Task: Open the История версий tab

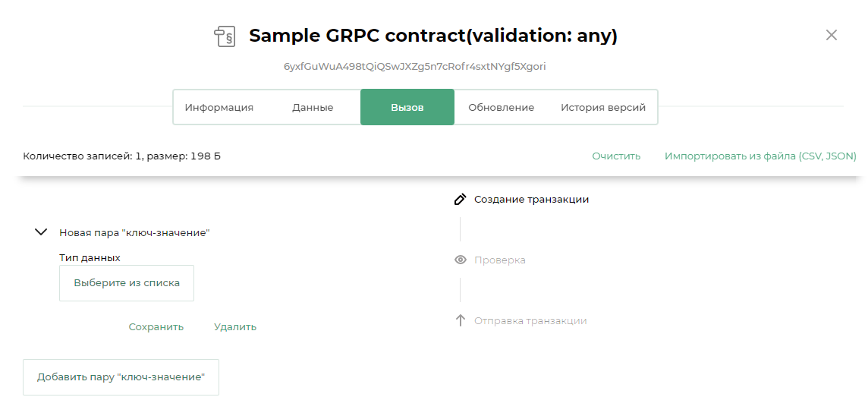Action: 603,108
